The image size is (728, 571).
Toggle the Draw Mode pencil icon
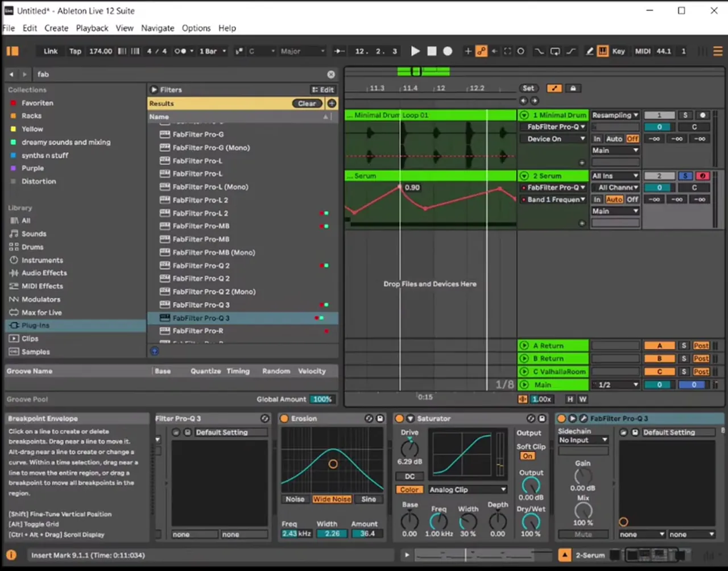590,51
